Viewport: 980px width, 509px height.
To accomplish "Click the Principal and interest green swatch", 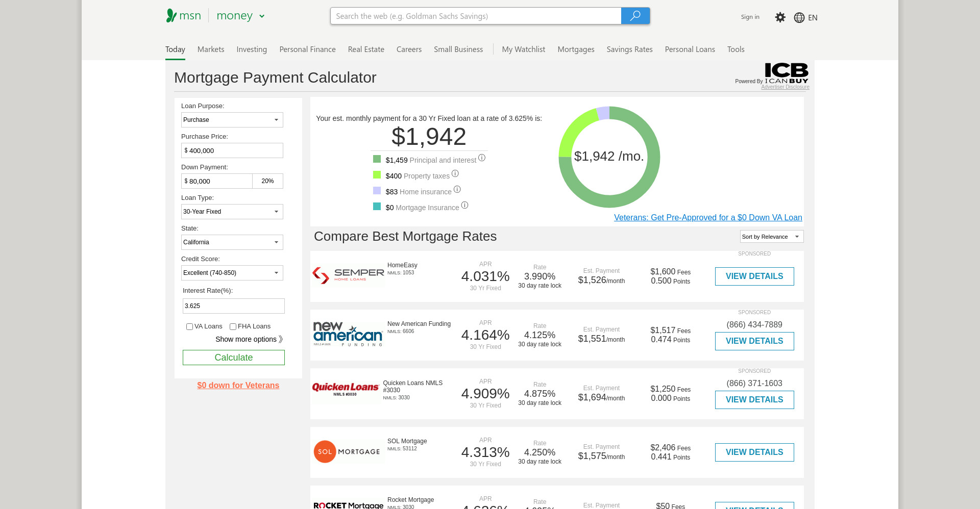I will pyautogui.click(x=377, y=159).
